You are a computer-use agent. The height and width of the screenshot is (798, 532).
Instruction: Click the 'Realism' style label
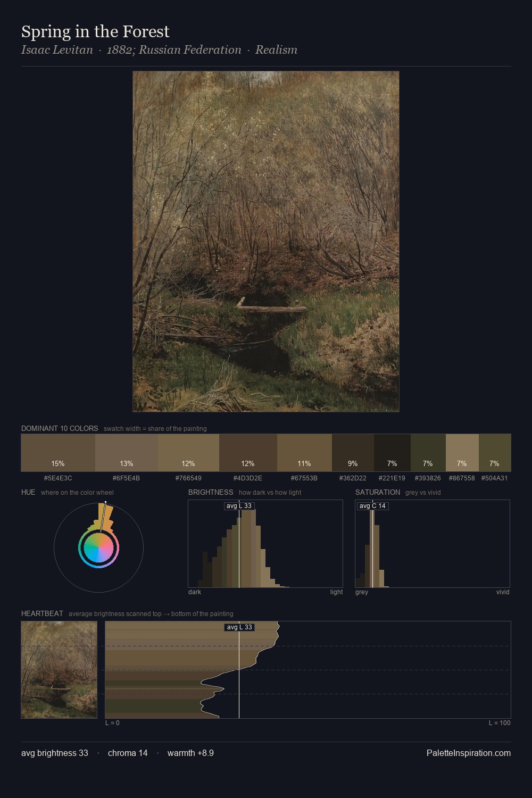[276, 50]
